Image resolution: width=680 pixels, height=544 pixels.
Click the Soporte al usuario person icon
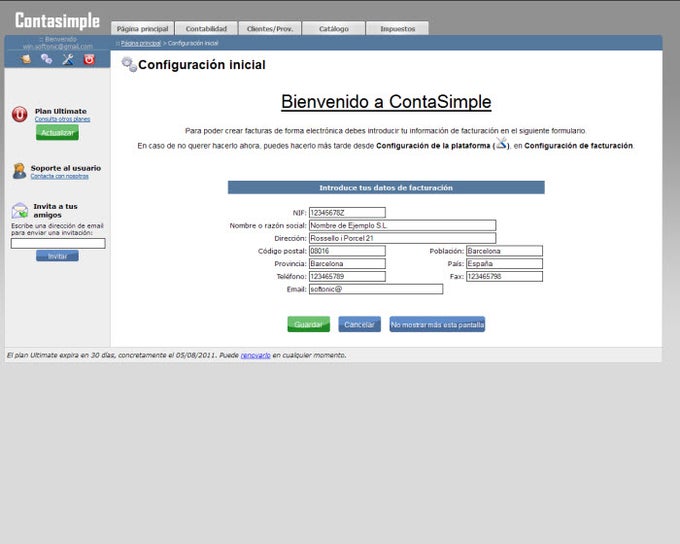[x=19, y=171]
